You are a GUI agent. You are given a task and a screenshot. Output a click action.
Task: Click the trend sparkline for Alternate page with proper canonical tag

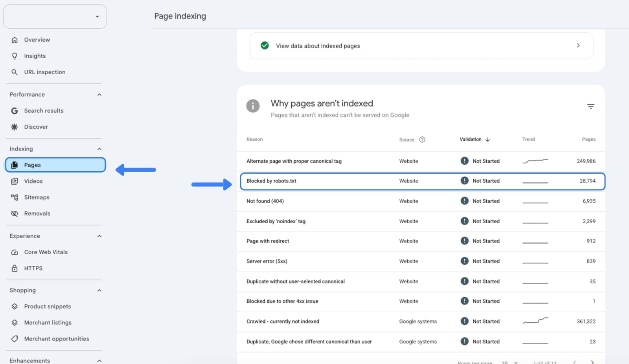(x=535, y=161)
